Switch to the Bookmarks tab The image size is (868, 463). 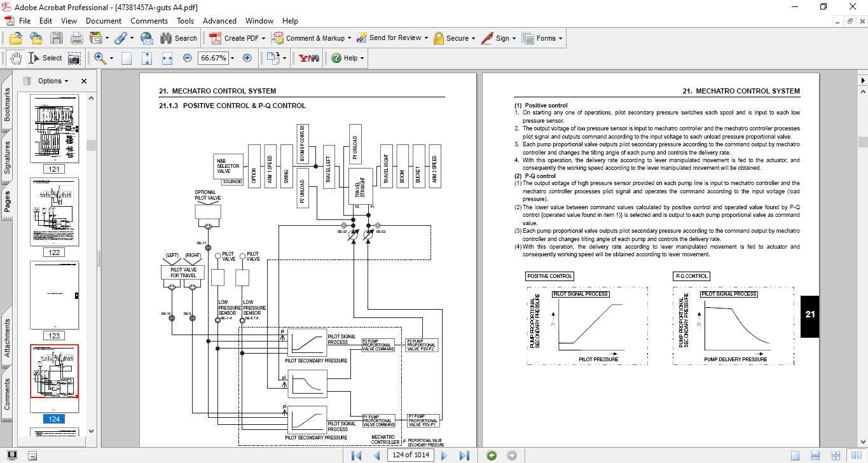[8, 105]
